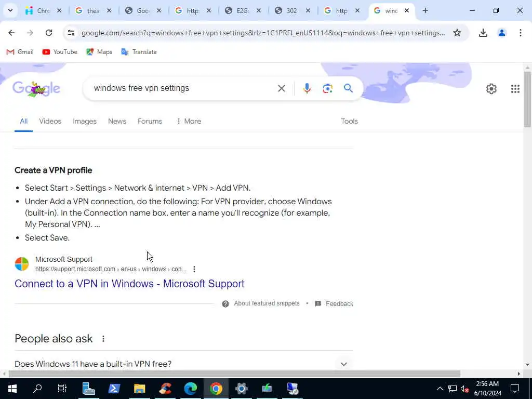Click the blue magnifier search button

348,88
